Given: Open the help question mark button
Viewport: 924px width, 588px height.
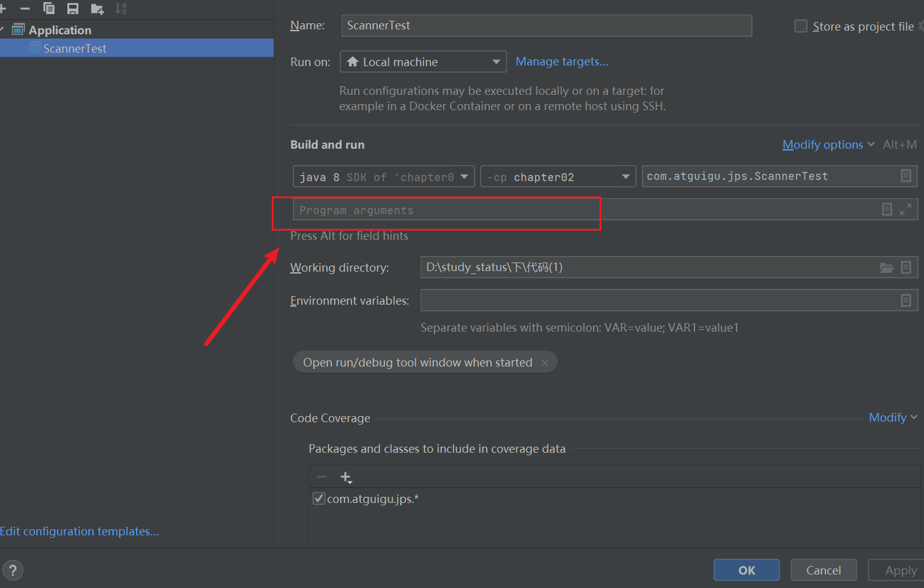Looking at the screenshot, I should 13,570.
